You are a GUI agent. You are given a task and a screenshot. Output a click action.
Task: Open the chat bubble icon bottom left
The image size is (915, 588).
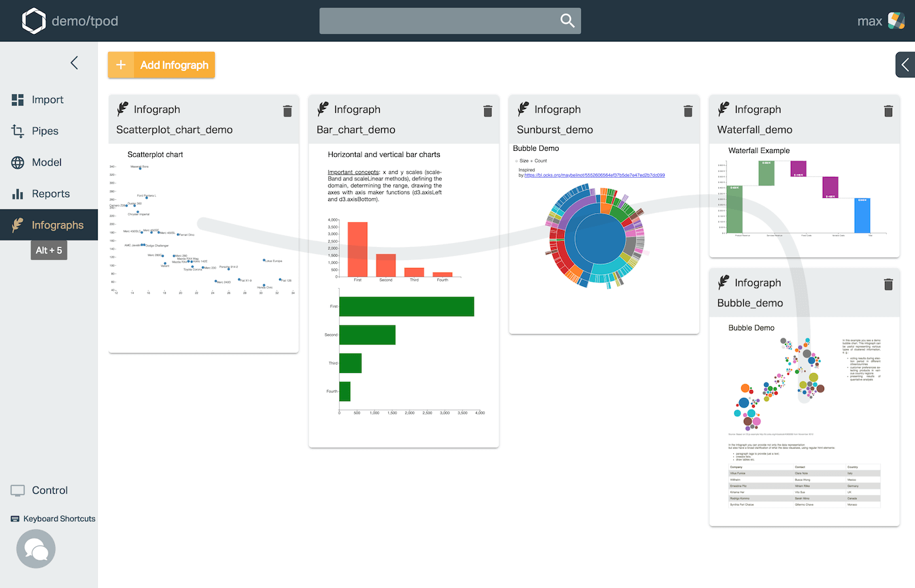[x=35, y=549]
